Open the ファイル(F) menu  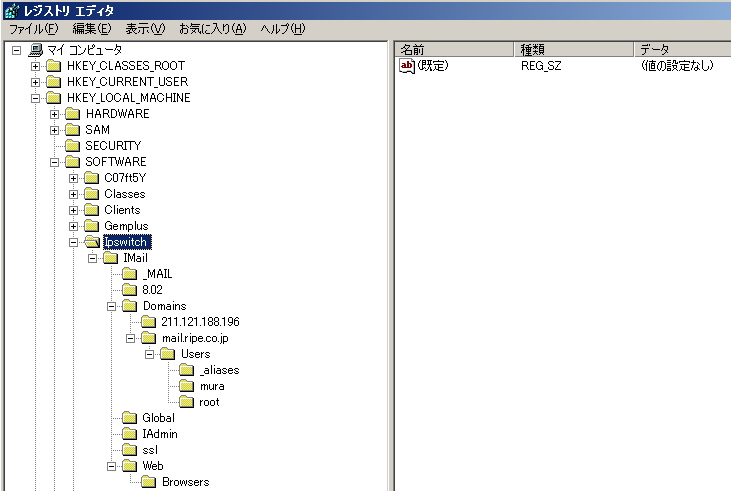tap(34, 29)
